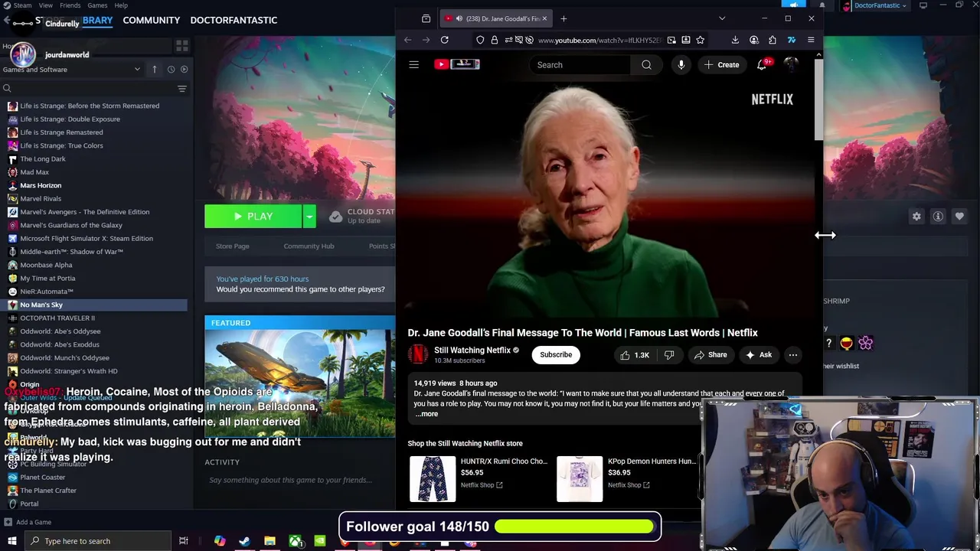Open HUNTR/X Rumi pajama product thumbnail

coord(433,479)
